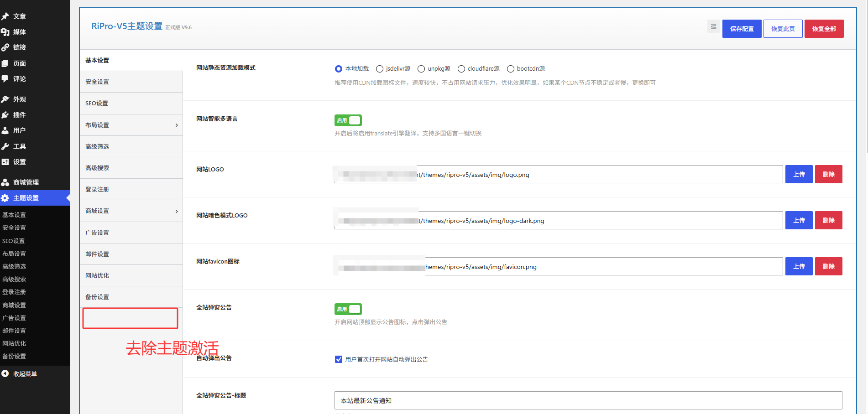Select the unpkg源 radio option
The width and height of the screenshot is (868, 414).
[x=421, y=69]
